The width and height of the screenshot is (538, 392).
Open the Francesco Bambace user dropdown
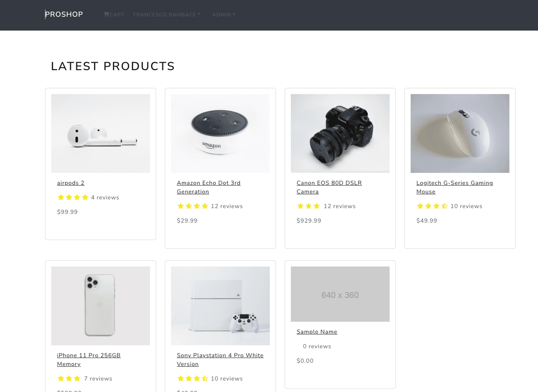167,15
